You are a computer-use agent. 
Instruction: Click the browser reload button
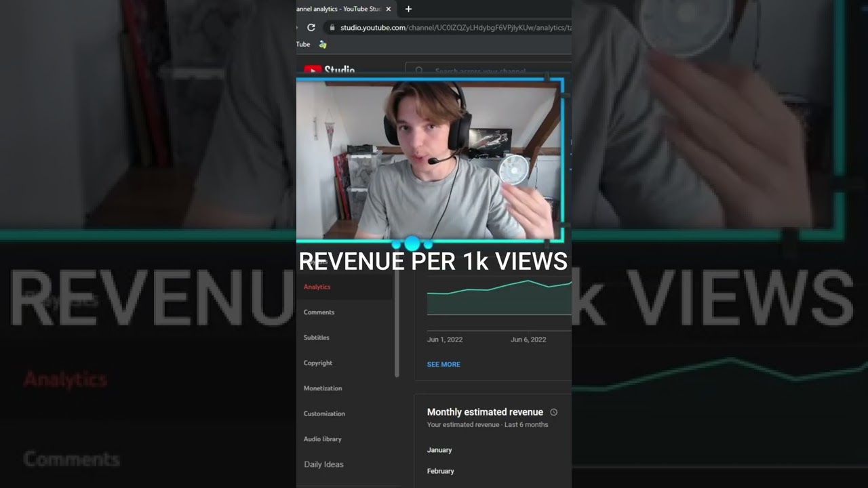pyautogui.click(x=311, y=28)
